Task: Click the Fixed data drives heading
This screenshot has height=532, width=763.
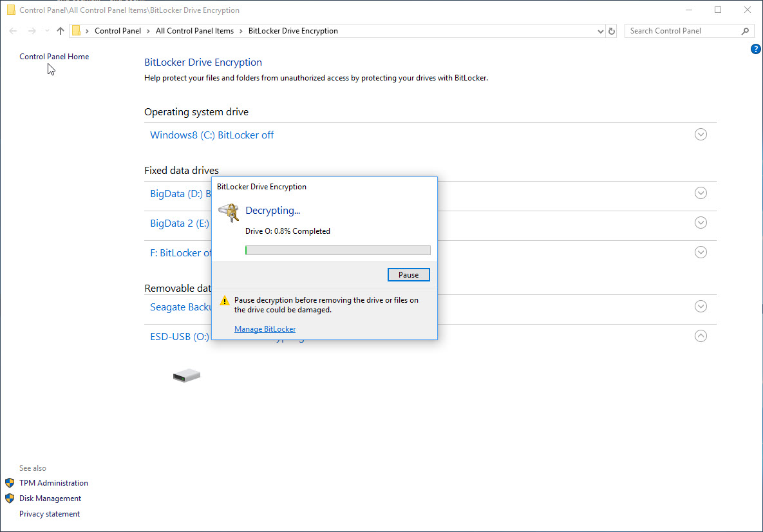Action: pyautogui.click(x=182, y=171)
